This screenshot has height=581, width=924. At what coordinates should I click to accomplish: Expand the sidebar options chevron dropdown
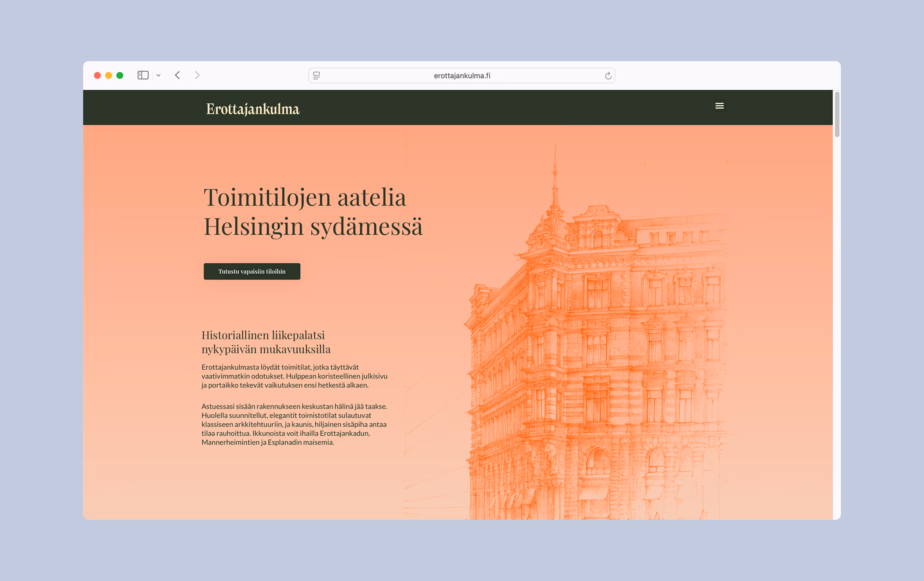(159, 76)
